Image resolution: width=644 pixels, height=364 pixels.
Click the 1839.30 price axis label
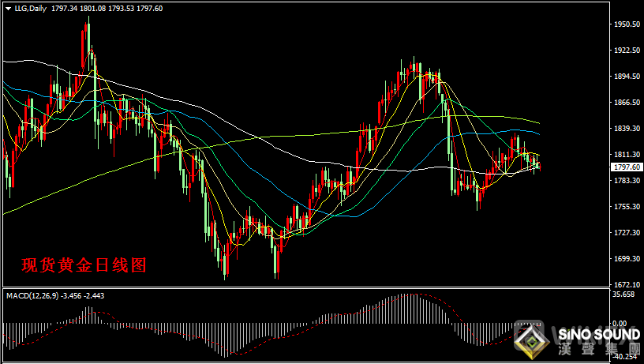click(x=627, y=129)
